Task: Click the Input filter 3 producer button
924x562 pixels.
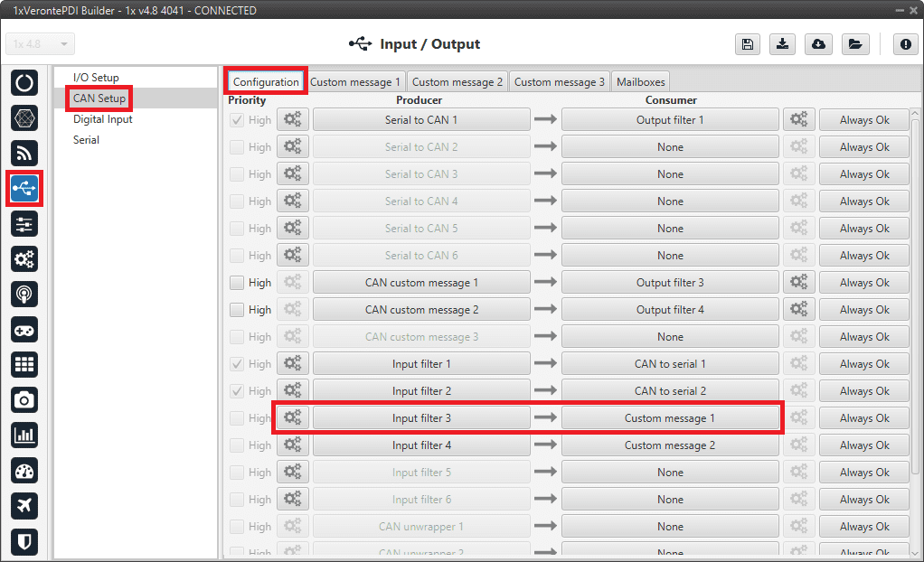Action: point(421,417)
